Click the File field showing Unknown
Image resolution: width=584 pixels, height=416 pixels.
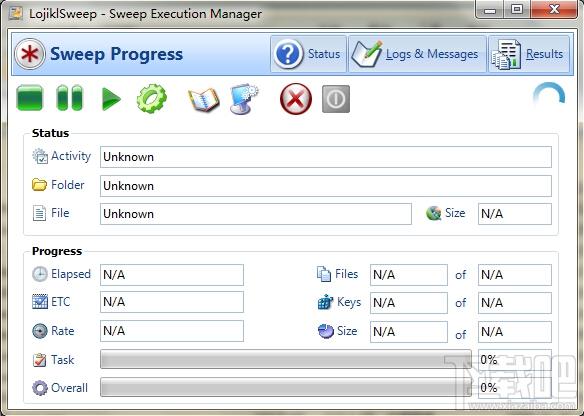[x=256, y=214]
